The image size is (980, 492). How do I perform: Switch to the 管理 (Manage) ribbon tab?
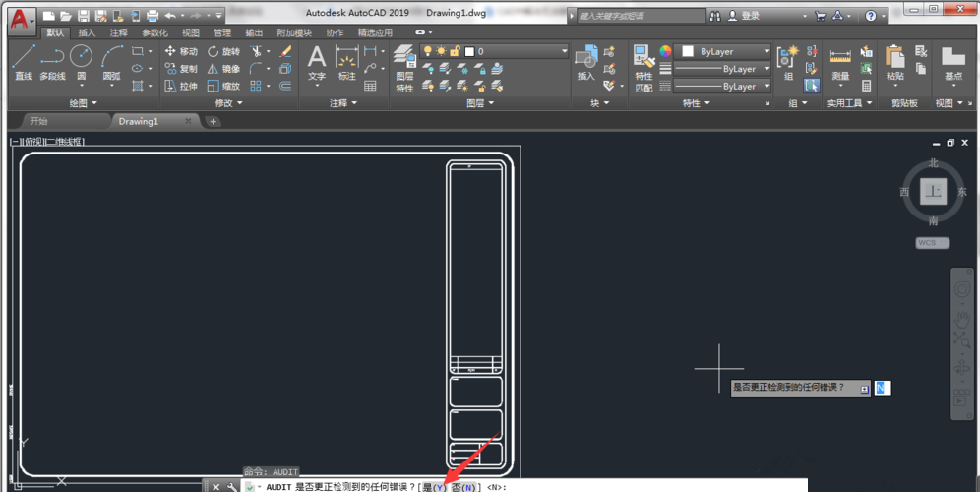221,32
